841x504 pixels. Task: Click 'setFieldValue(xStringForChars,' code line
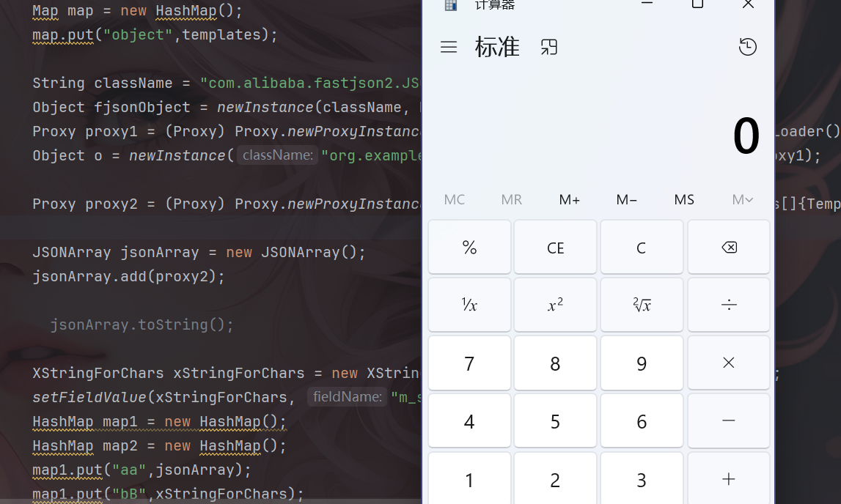click(x=164, y=397)
